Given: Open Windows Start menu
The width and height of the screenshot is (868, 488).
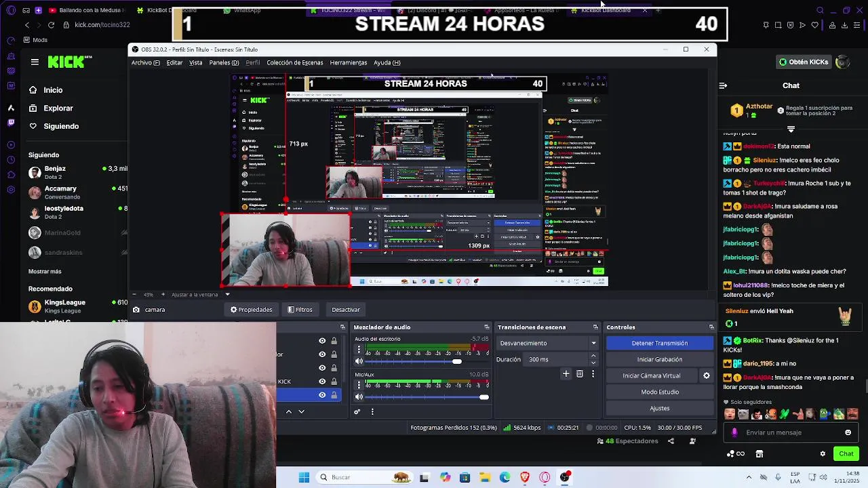Looking at the screenshot, I should click(304, 477).
